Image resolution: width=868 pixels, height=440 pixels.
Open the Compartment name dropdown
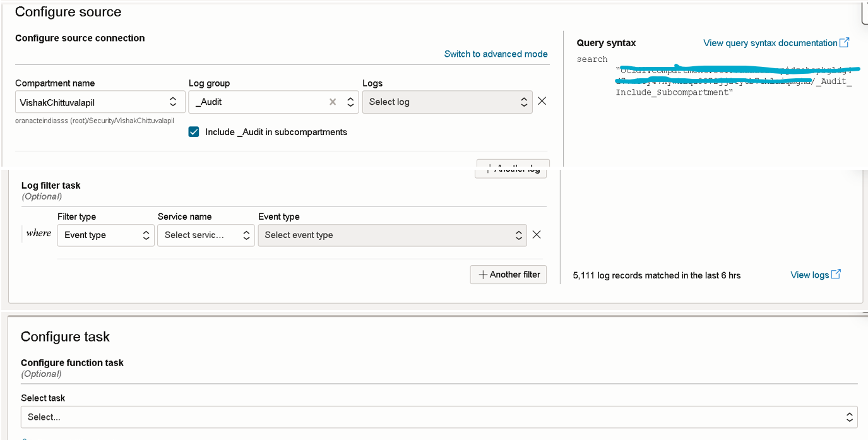point(100,102)
